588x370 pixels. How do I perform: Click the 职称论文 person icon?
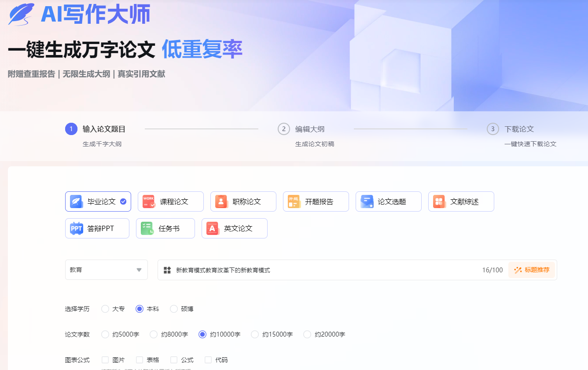tap(221, 201)
